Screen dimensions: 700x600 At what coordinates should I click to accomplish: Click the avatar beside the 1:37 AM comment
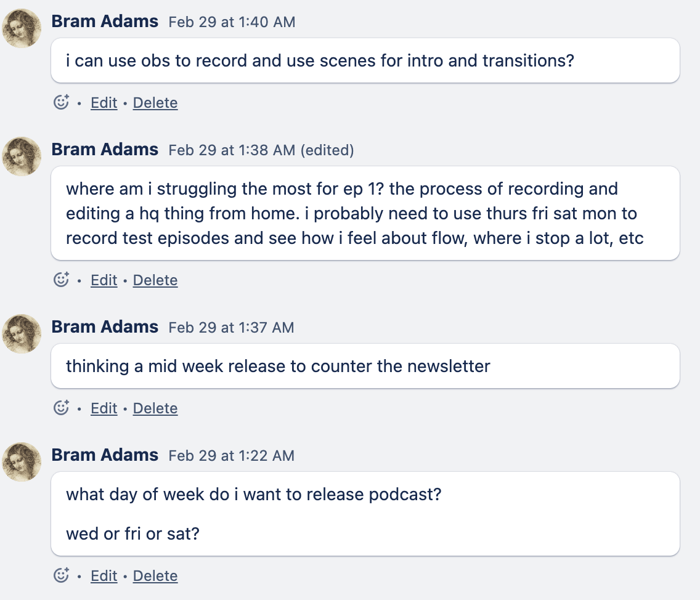tap(22, 334)
